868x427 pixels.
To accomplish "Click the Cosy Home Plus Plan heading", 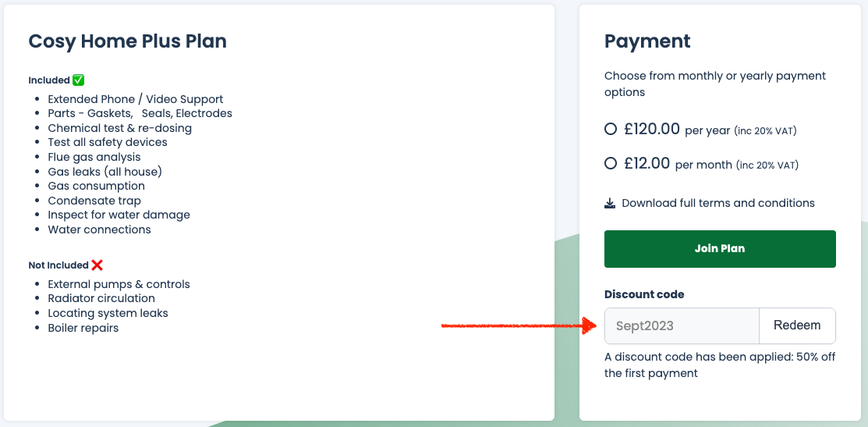I will coord(127,41).
